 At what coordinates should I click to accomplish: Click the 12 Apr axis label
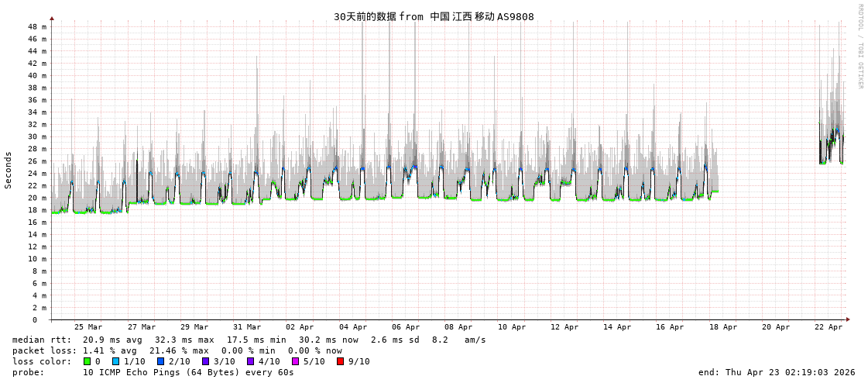point(564,327)
